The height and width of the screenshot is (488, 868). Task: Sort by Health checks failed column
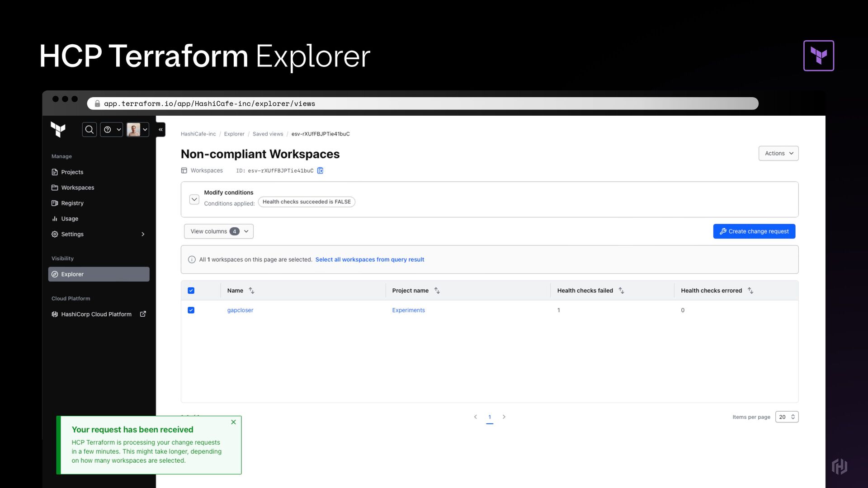[621, 291]
